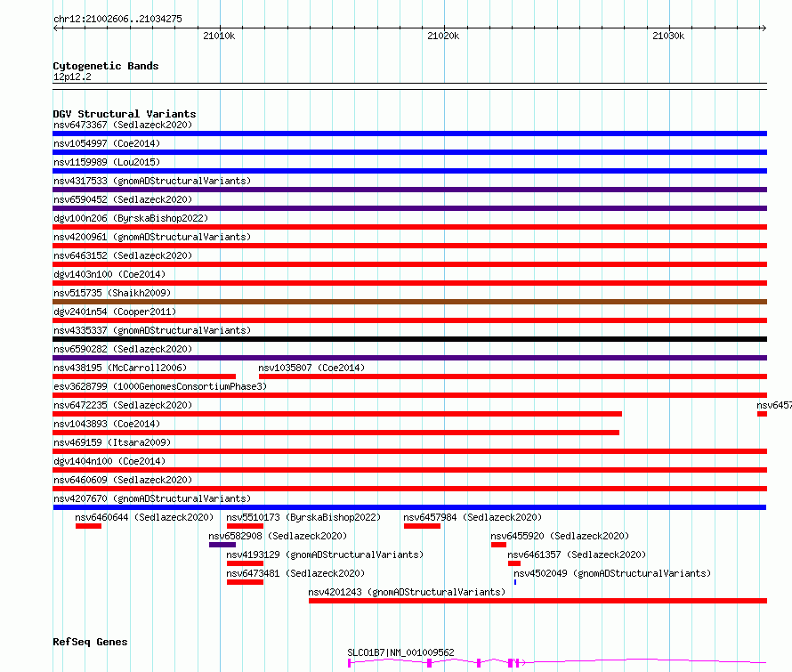
Task: Open nsv6461357 (Sedlazeck2020) variant
Action: (577, 555)
